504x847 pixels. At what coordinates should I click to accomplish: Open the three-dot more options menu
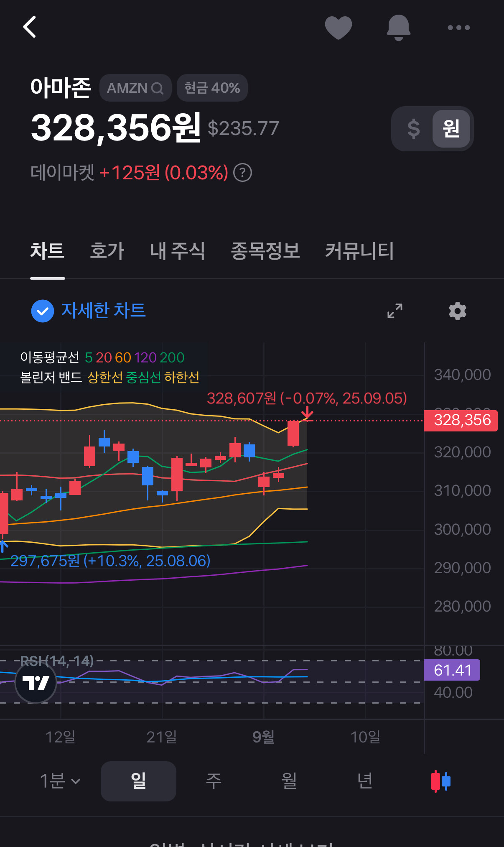coord(458,28)
